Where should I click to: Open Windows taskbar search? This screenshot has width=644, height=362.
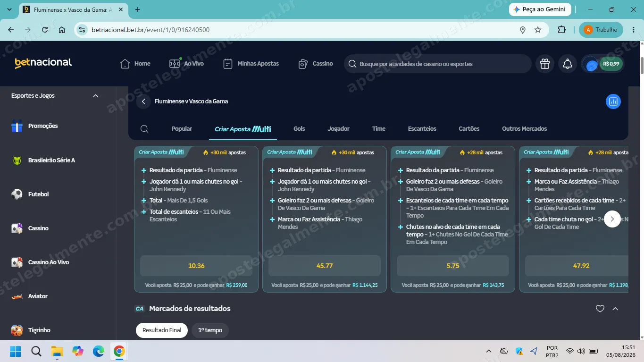(36, 351)
